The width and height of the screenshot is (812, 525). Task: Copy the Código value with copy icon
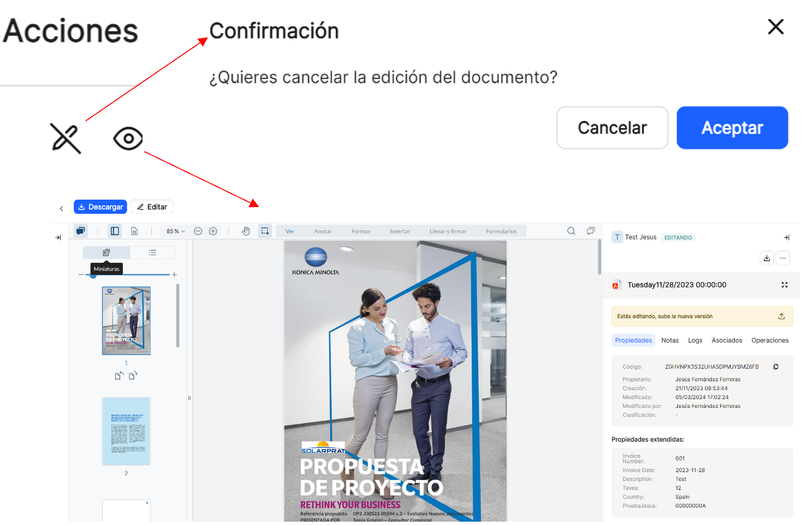[x=776, y=367]
